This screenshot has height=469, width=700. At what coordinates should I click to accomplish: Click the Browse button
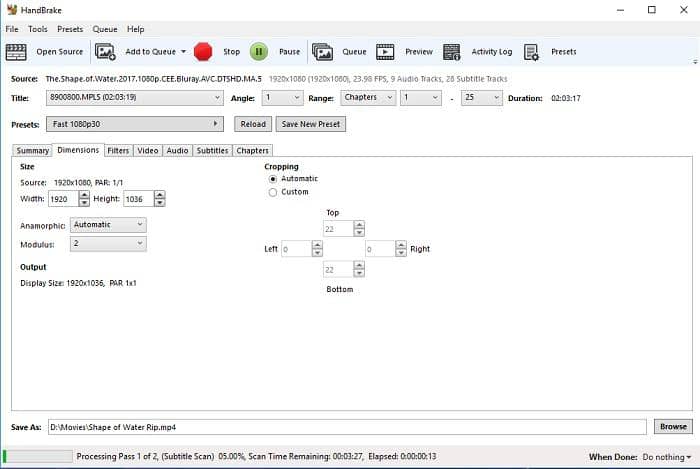click(673, 427)
